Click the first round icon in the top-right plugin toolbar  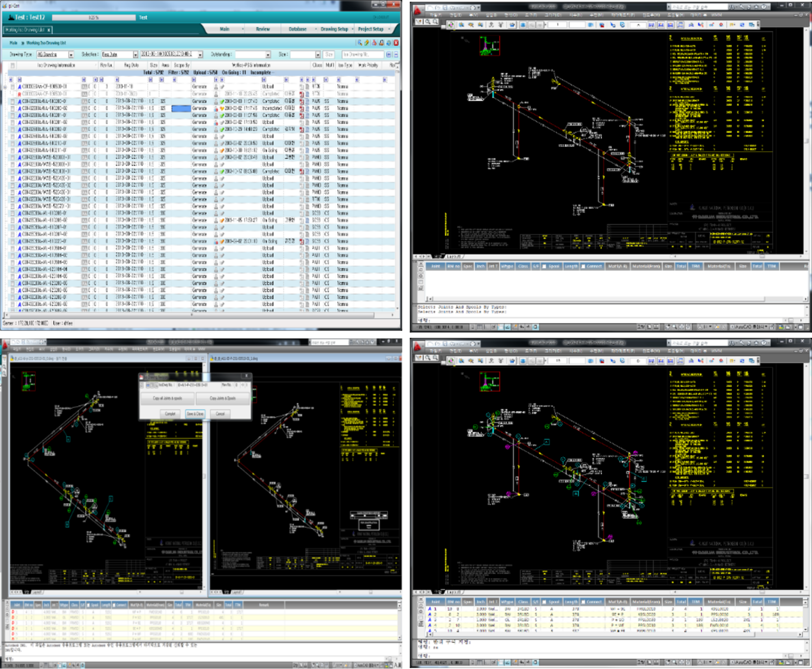451,25
